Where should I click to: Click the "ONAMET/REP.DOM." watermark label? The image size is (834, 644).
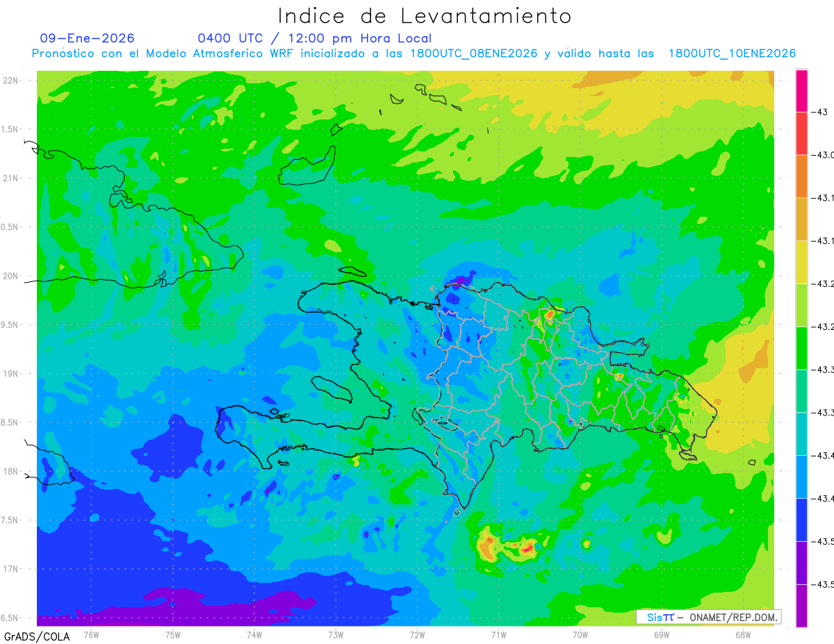tap(732, 616)
